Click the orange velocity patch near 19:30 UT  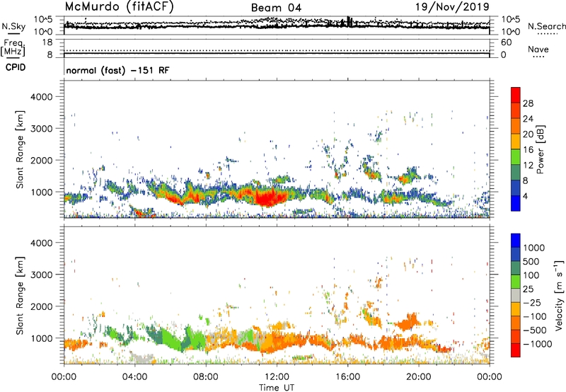click(x=408, y=323)
